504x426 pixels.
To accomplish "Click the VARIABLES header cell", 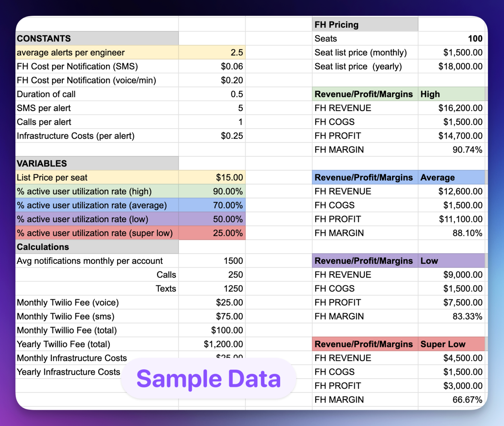I will [97, 163].
